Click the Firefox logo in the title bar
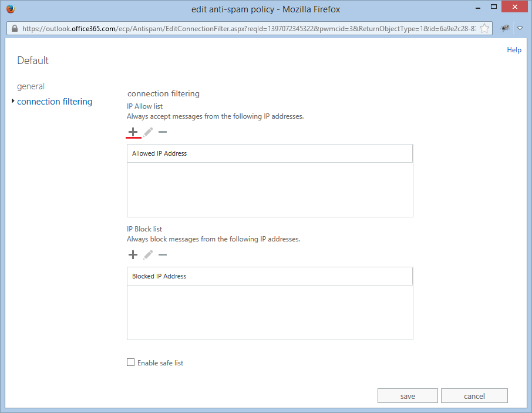The height and width of the screenshot is (413, 532). (x=10, y=9)
